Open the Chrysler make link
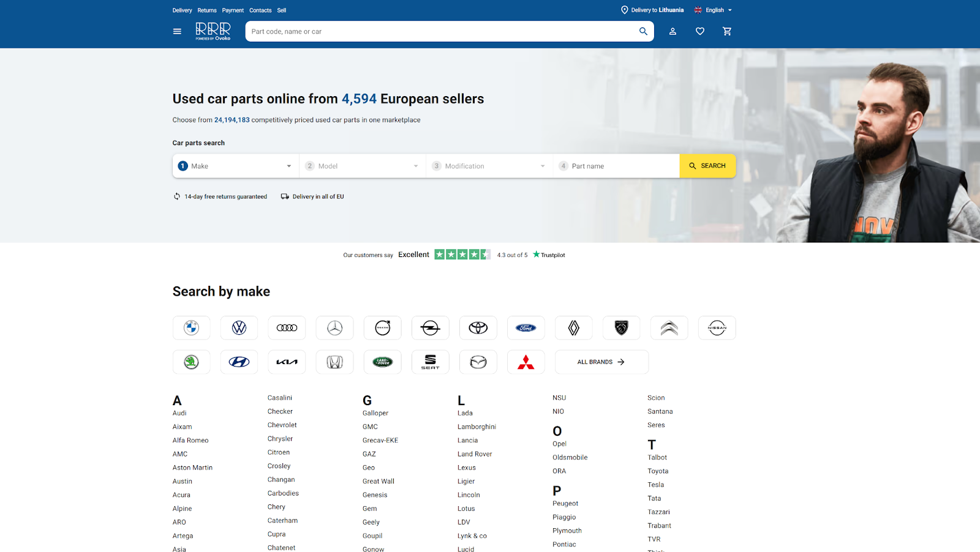This screenshot has width=980, height=552. [x=280, y=439]
